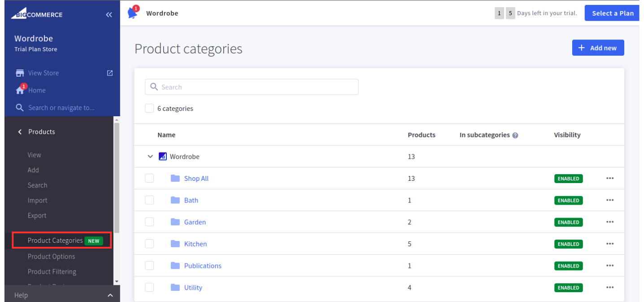Screen dimensions: 644x302
Task: Check the Shop All category checkbox
Action: coord(149,179)
